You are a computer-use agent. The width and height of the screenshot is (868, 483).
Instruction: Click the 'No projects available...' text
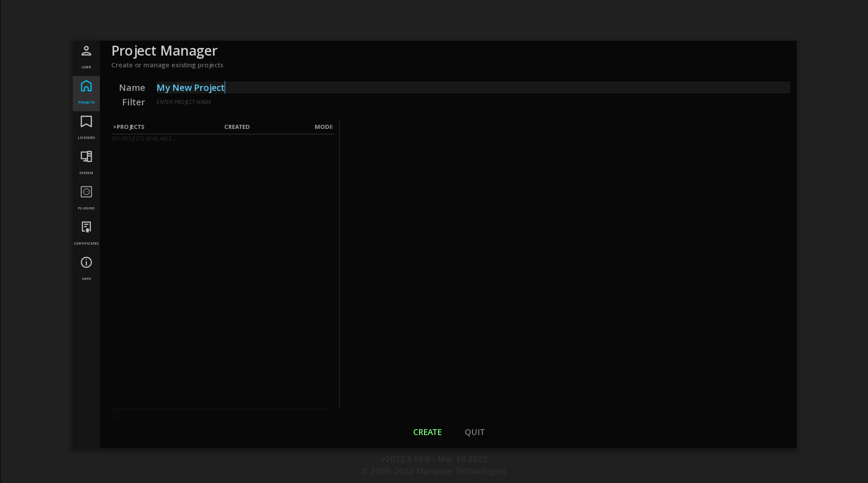tap(143, 139)
